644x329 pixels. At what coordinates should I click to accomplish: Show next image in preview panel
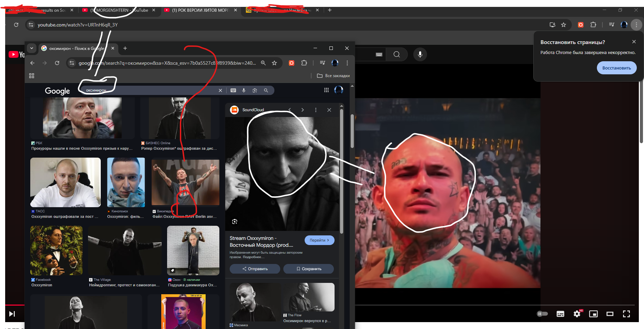(x=303, y=110)
